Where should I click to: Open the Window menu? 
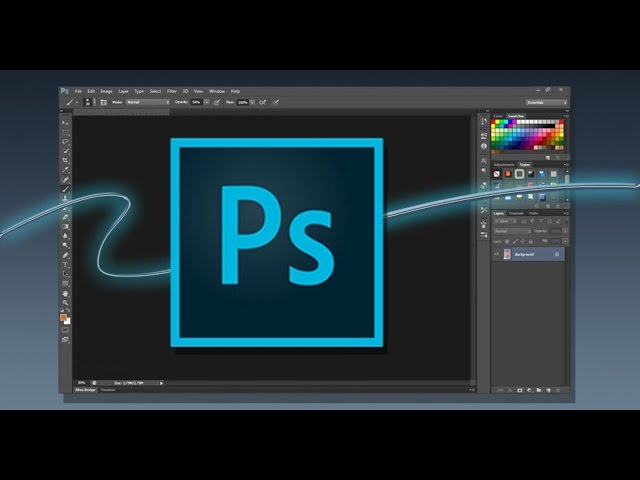click(217, 91)
